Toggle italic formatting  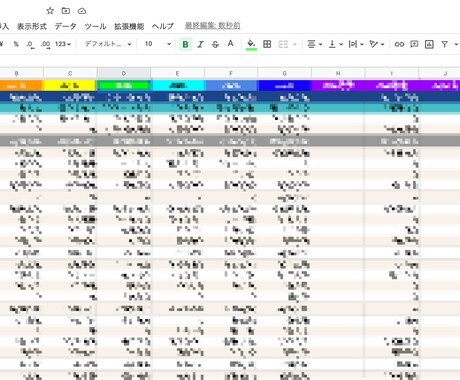click(200, 44)
